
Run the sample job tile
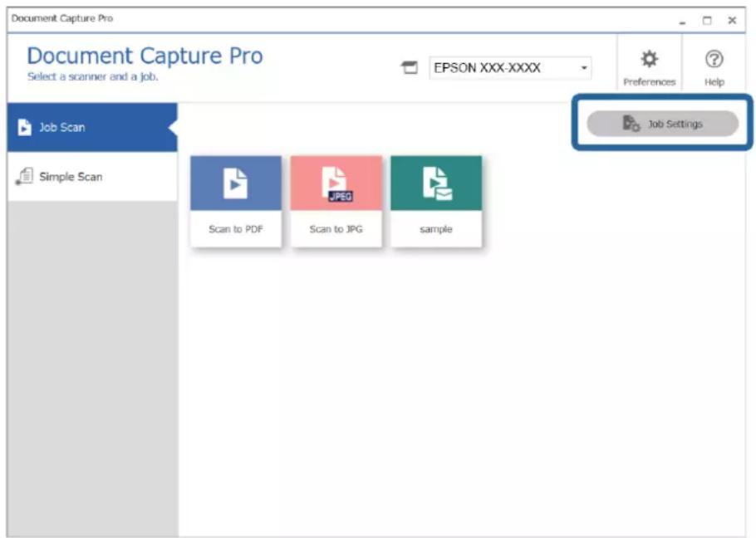(436, 201)
